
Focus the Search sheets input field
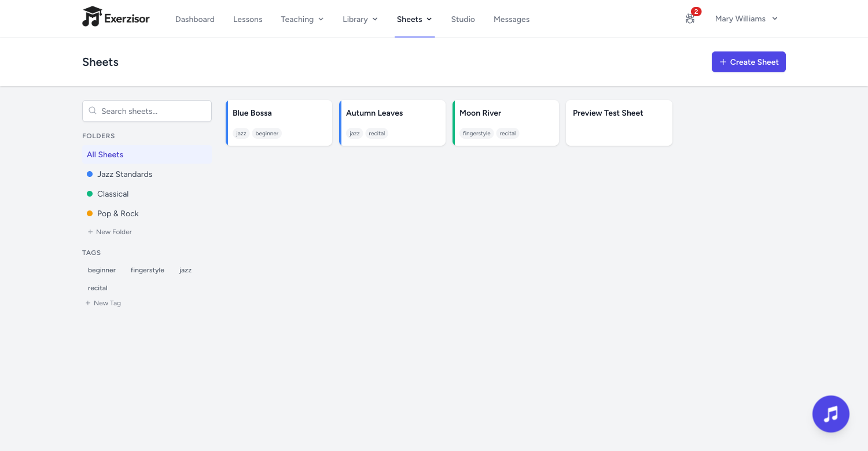(147, 111)
